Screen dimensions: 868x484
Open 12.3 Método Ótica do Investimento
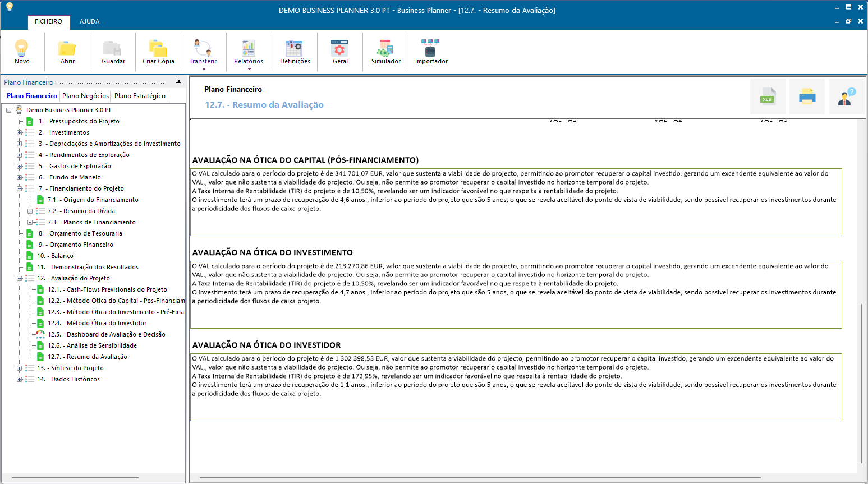point(116,312)
